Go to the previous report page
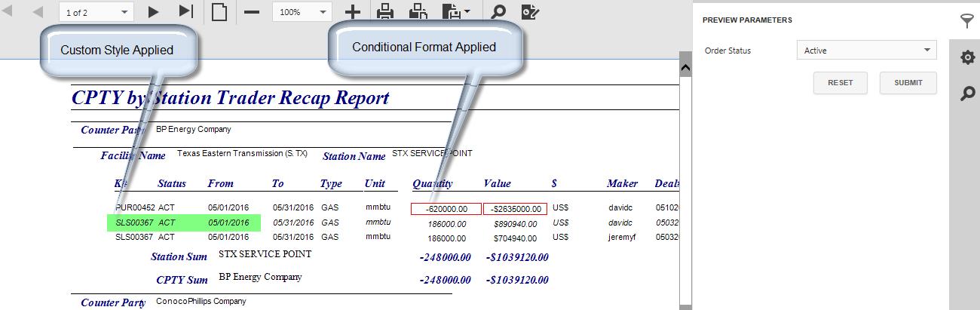Screen dimensions: 980x310 38,11
